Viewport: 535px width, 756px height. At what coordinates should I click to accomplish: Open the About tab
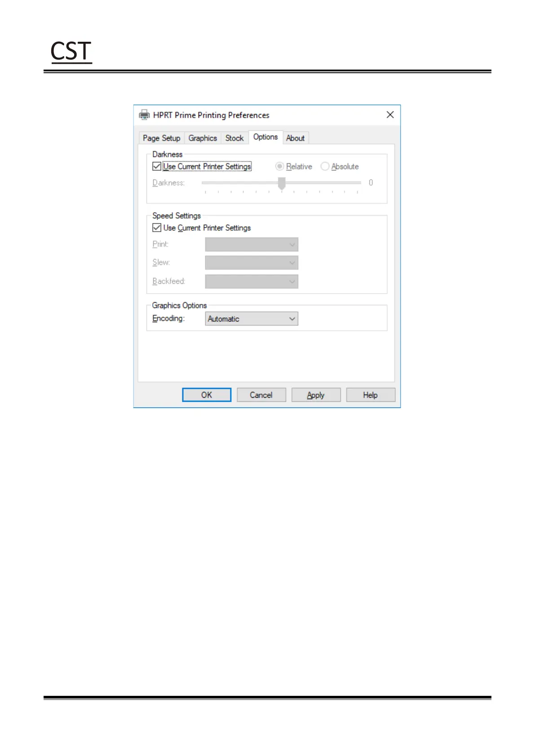coord(295,138)
